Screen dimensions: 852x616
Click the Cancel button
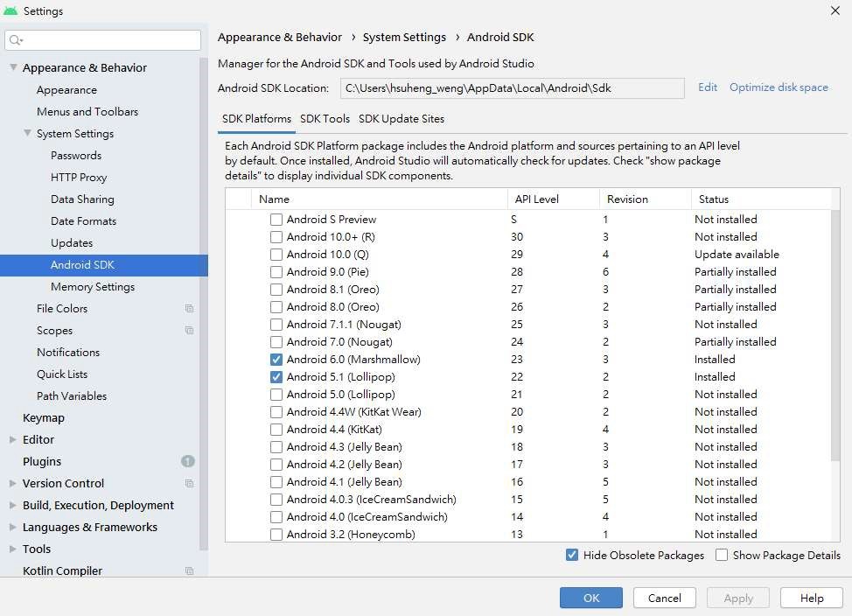click(x=665, y=598)
